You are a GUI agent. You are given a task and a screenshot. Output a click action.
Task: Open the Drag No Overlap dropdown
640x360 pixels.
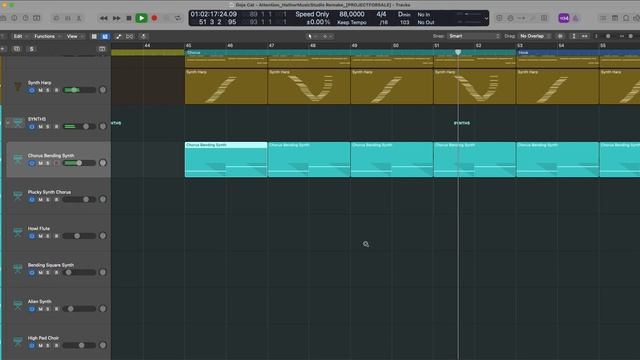click(534, 36)
